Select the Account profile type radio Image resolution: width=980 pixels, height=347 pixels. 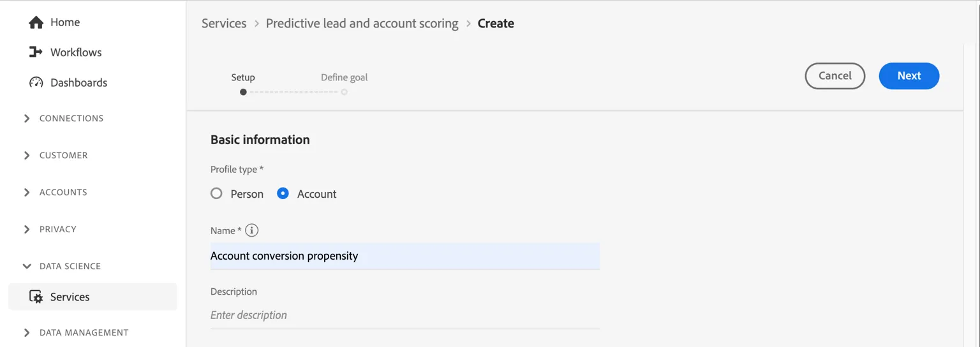(x=283, y=193)
